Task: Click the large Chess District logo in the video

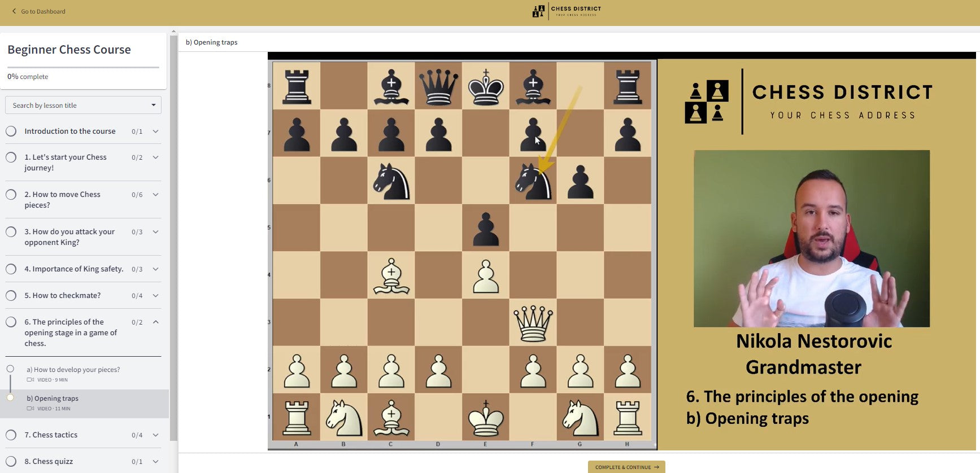Action: click(809, 102)
